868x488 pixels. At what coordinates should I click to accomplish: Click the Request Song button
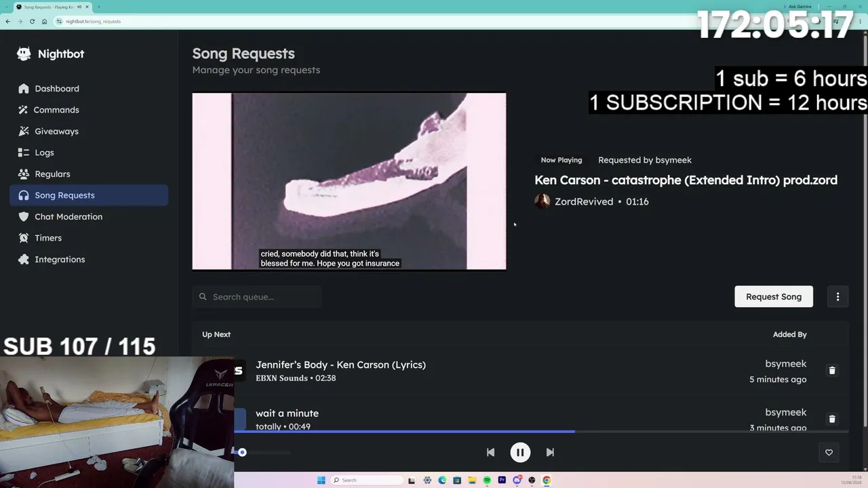[x=774, y=297]
